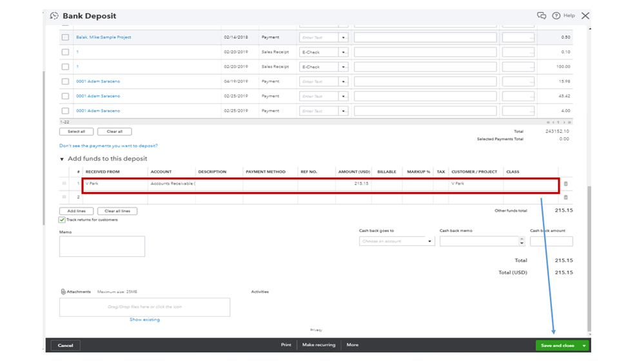Open the Save and close arrow menu
Viewport: 644px width, 362px height.
(583, 346)
